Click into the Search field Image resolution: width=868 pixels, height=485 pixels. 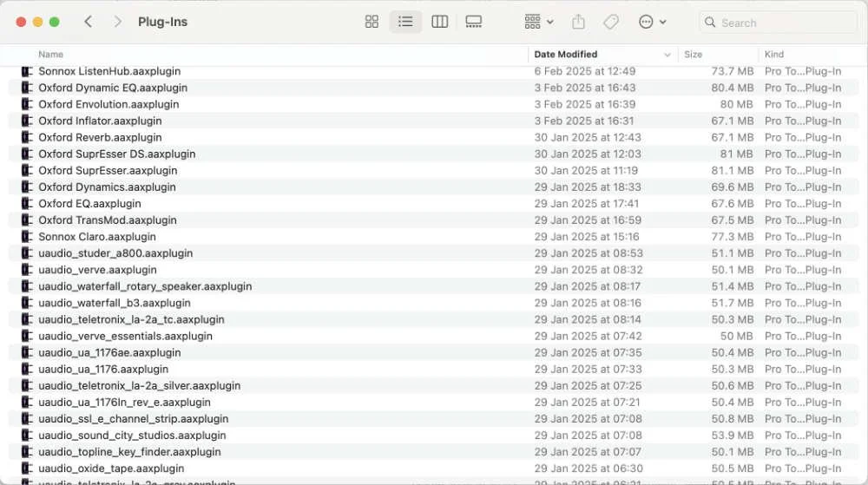point(779,23)
